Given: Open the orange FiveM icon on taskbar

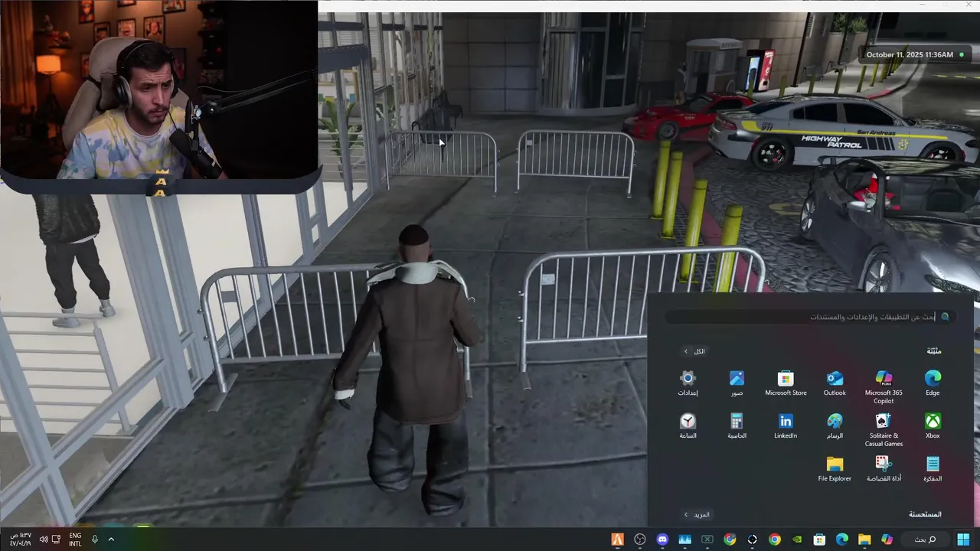Looking at the screenshot, I should coord(617,540).
